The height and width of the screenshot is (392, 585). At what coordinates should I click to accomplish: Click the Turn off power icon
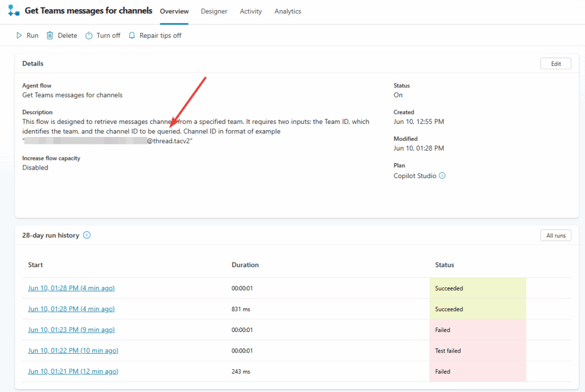[89, 35]
